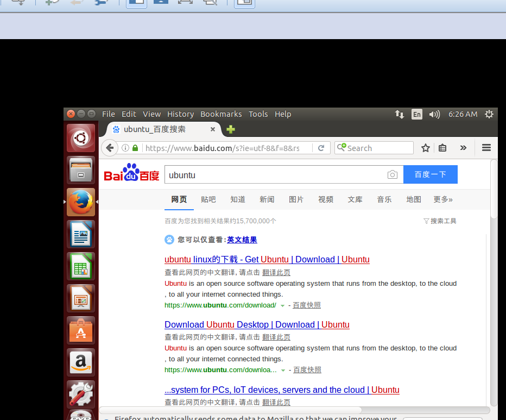Click the 英文结果 link
506x420 pixels.
point(242,240)
